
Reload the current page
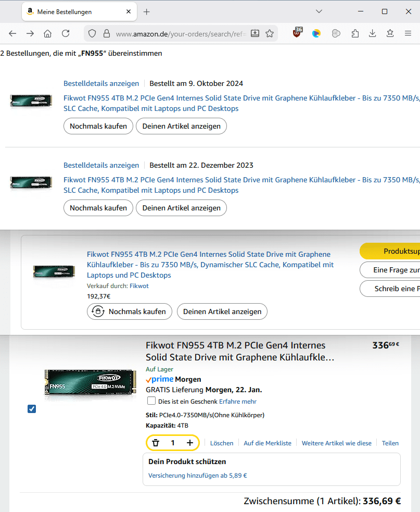(x=66, y=33)
